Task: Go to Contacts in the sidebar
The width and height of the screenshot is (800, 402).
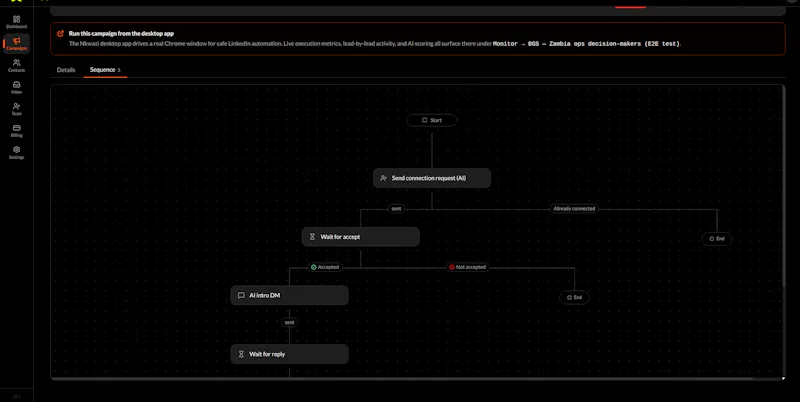Action: click(x=16, y=65)
